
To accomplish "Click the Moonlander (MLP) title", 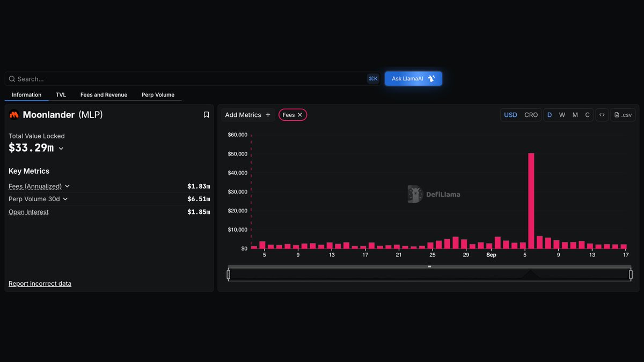I will 63,115.
